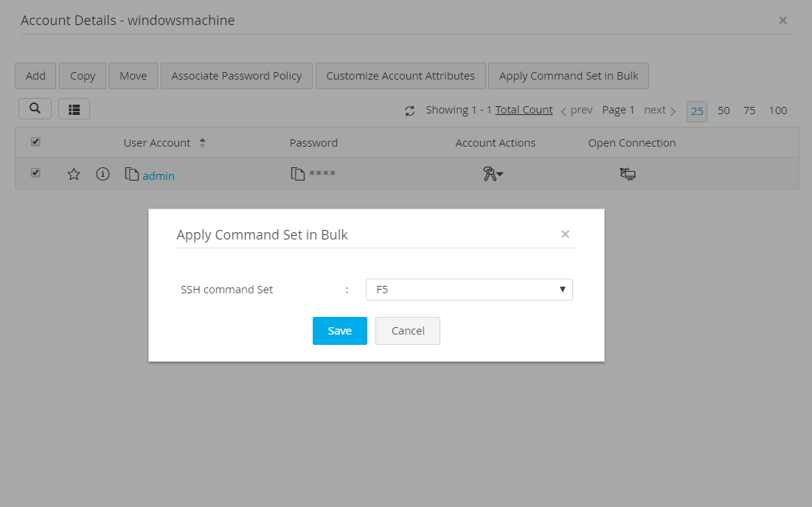
Task: Expand the SSH command Set dropdown
Action: pyautogui.click(x=469, y=290)
